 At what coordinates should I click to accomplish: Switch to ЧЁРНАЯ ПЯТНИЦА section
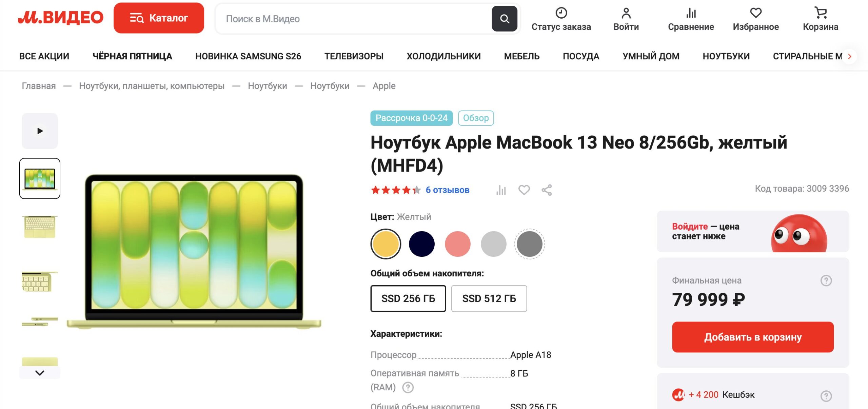point(132,56)
